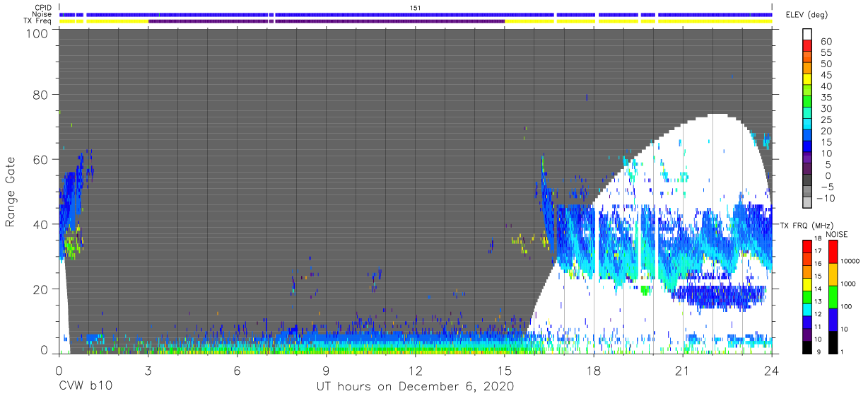Image resolution: width=868 pixels, height=401 pixels.
Task: Click the 80 tick on the Range Gate axis
Action: coord(40,94)
